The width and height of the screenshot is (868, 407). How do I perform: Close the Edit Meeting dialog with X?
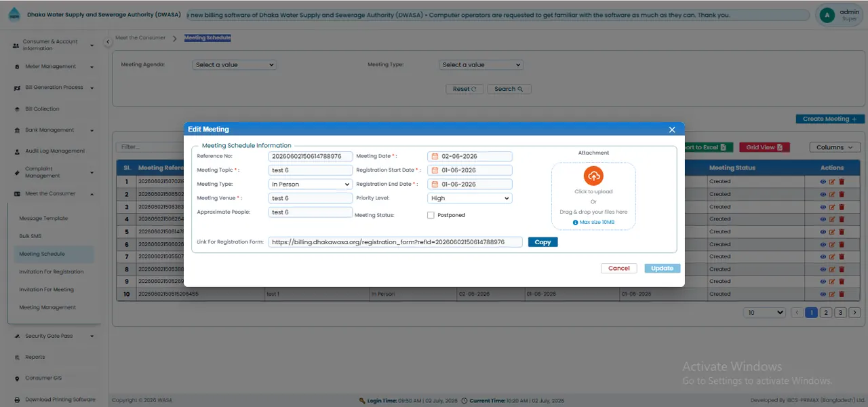pyautogui.click(x=672, y=130)
